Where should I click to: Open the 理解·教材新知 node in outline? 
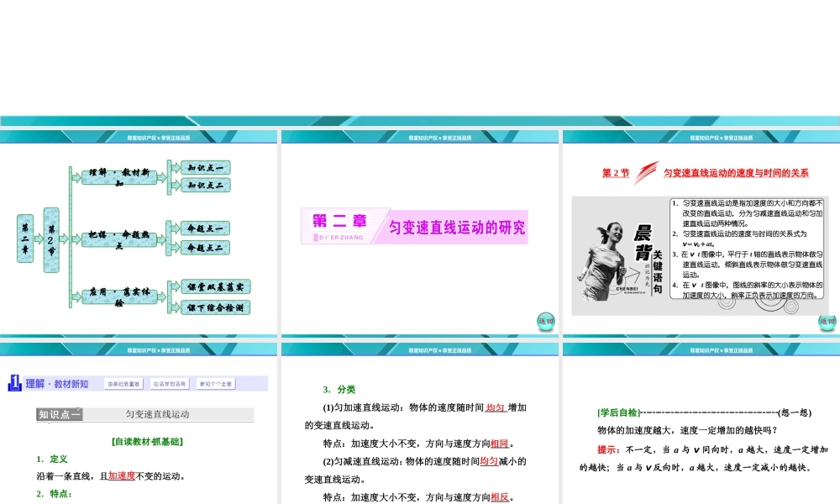click(119, 176)
